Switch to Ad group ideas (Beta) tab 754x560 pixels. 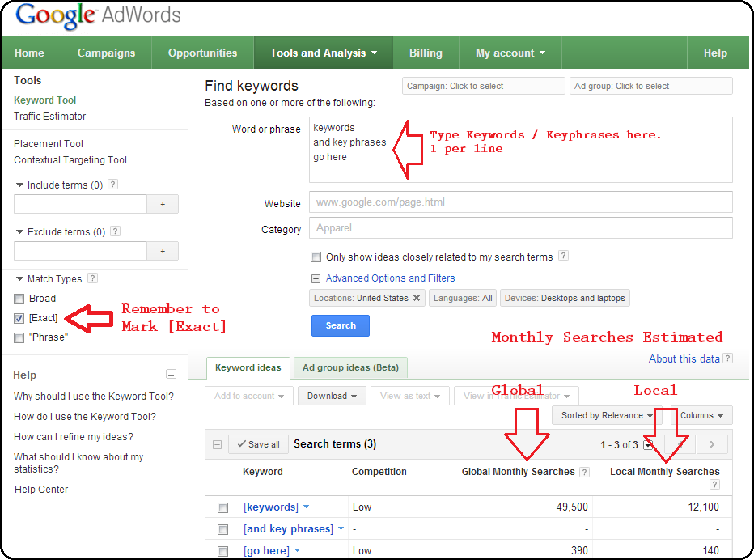pyautogui.click(x=350, y=367)
